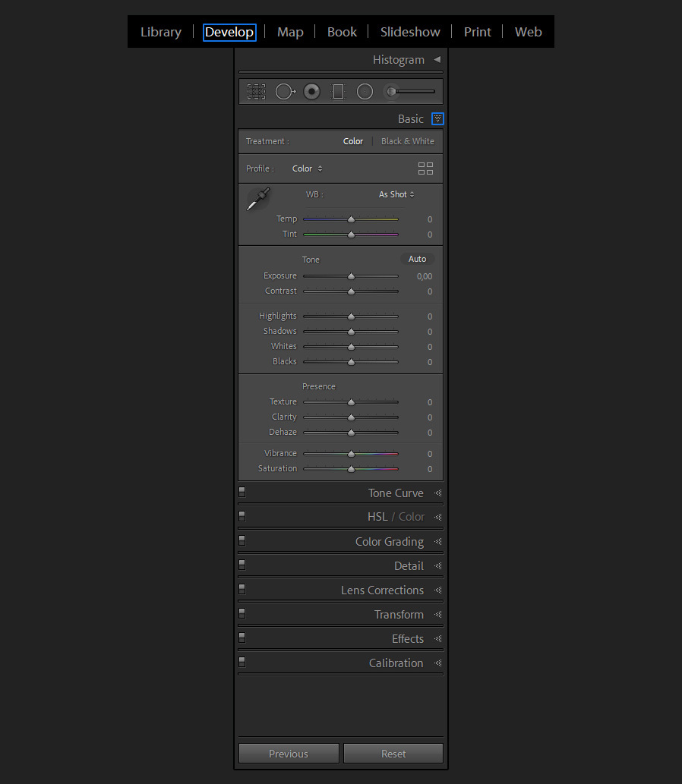The height and width of the screenshot is (784, 682).
Task: Click the Exposure value 0,00 field
Action: coord(425,276)
